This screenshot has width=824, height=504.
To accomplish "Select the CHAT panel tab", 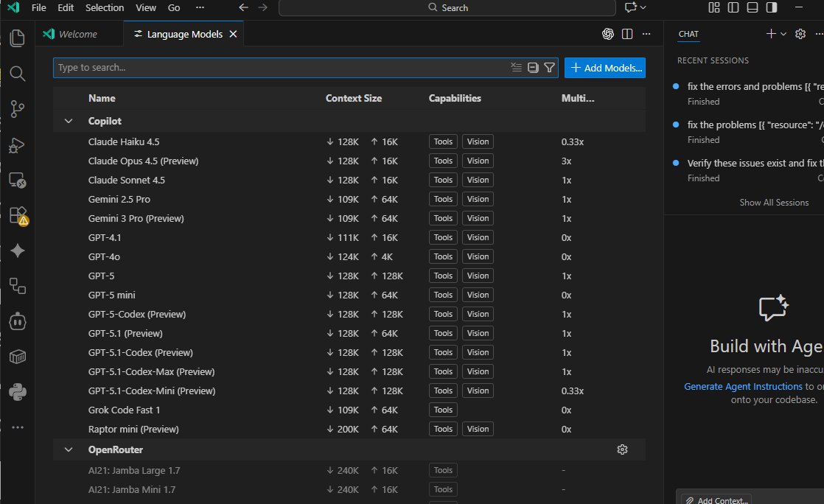I will click(688, 34).
